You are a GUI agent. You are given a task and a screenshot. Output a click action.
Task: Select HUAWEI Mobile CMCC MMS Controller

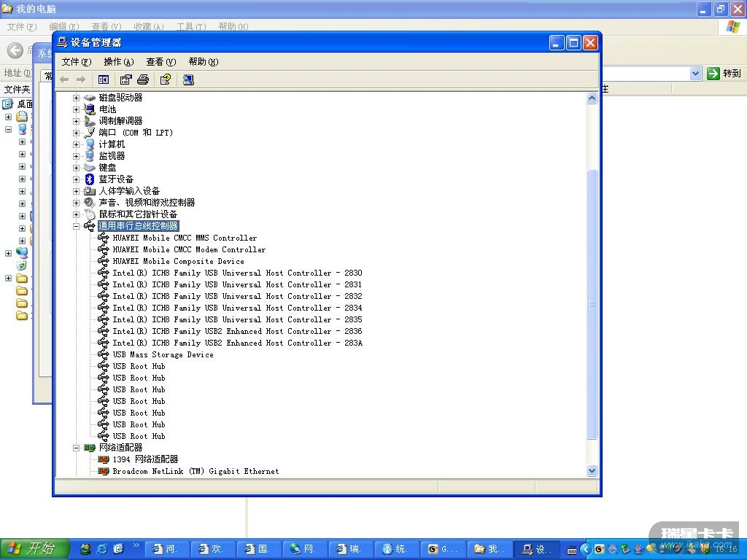point(185,238)
